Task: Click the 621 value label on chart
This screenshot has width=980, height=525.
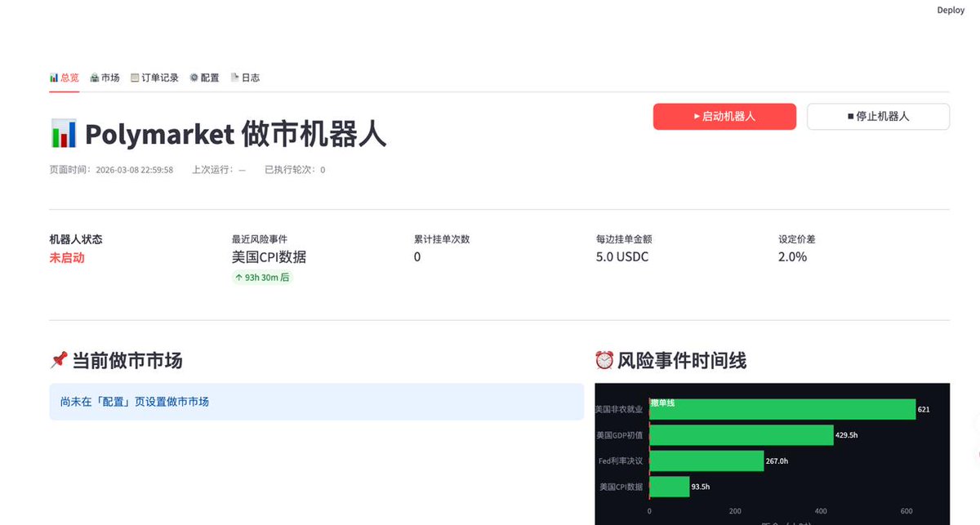Action: (x=924, y=409)
